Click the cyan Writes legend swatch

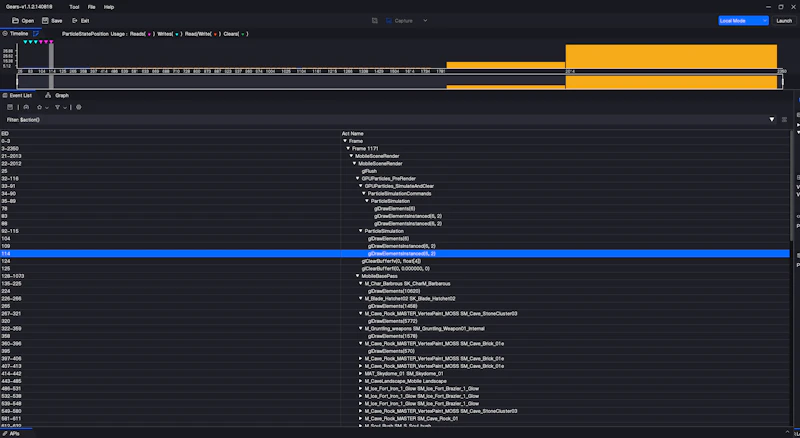point(177,34)
